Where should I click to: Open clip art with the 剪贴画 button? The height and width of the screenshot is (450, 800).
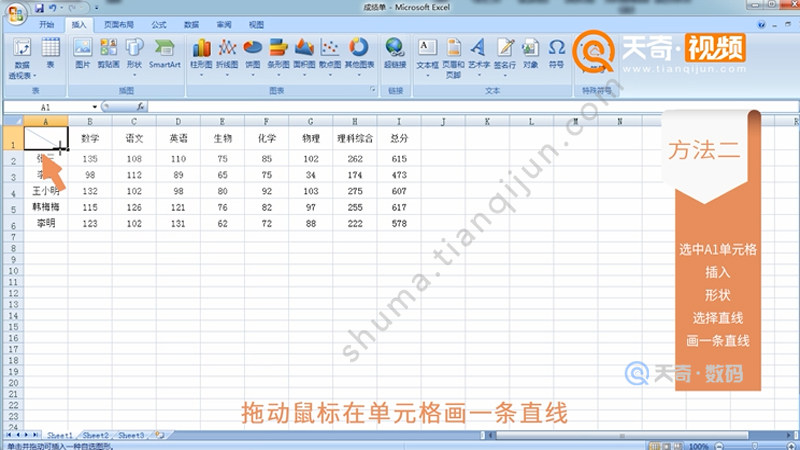[108, 53]
